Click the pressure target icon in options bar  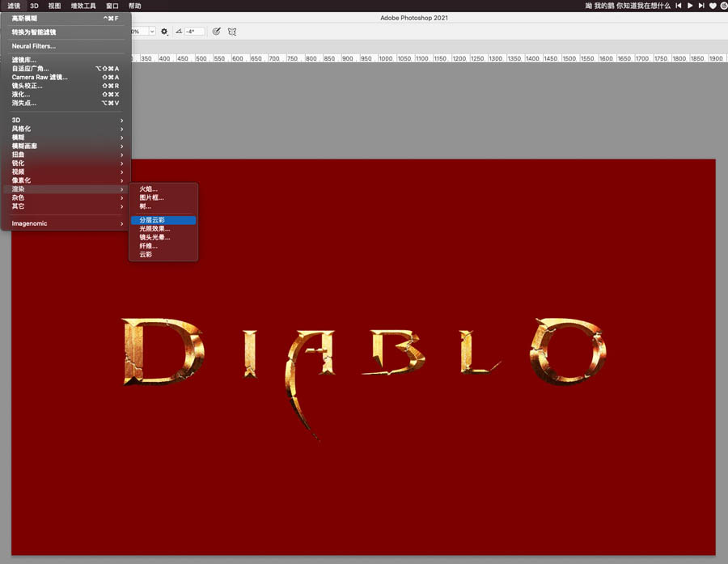point(216,32)
